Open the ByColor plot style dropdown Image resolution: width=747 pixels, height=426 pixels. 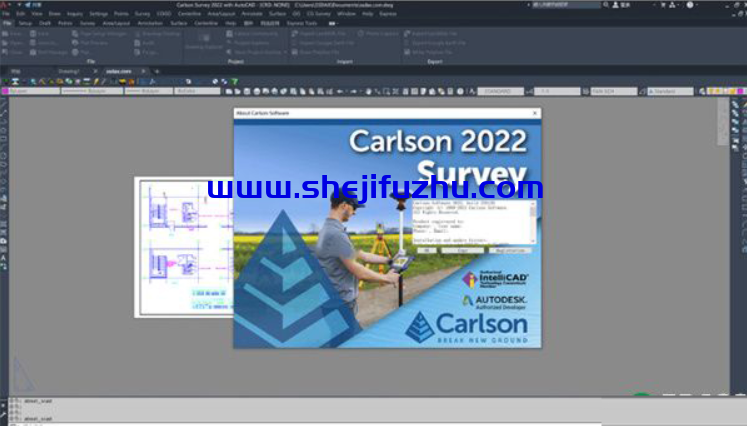197,91
